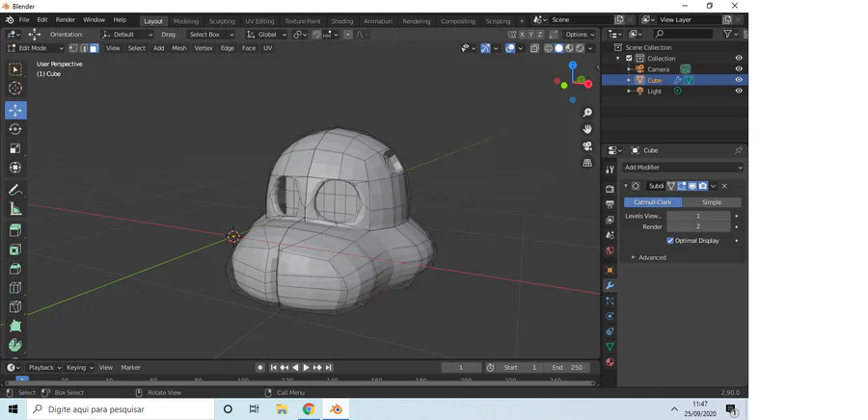Select the Cursor tool
Image resolution: width=868 pixels, height=420 pixels.
click(x=15, y=89)
